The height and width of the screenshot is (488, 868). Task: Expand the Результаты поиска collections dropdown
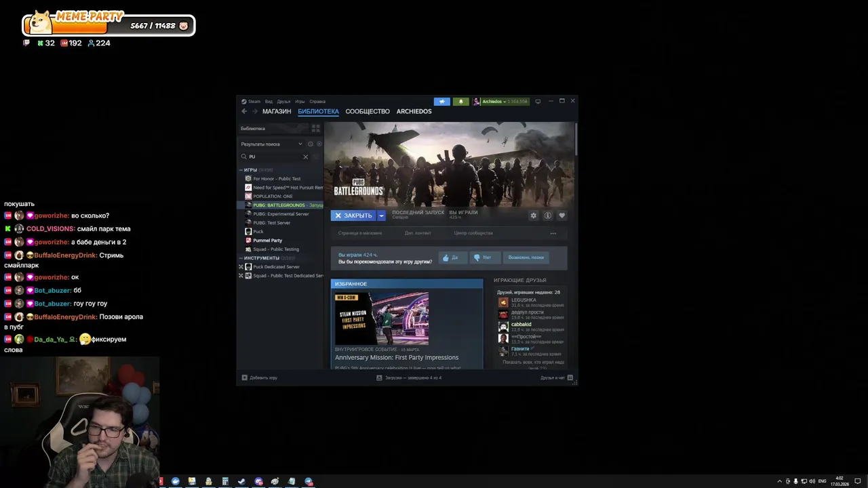click(300, 144)
